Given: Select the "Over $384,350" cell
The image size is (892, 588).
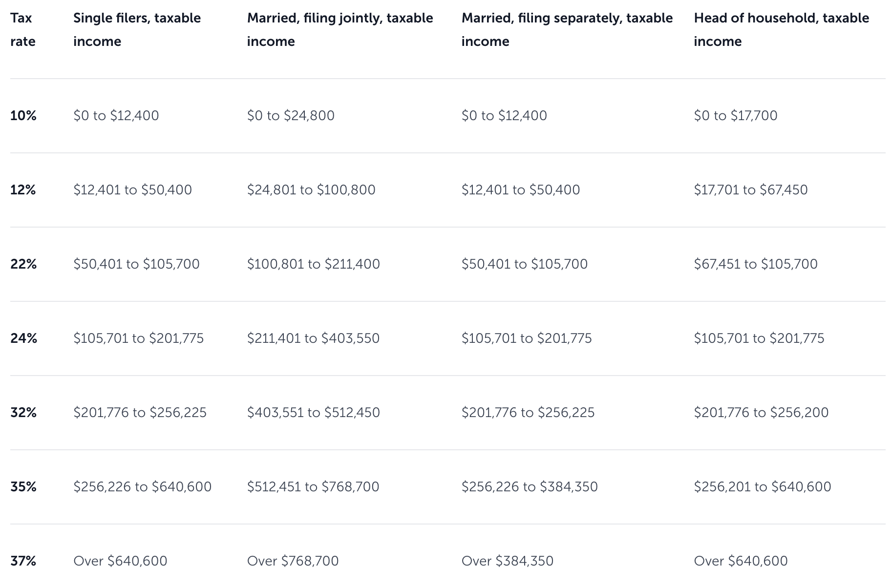Looking at the screenshot, I should click(x=507, y=561).
